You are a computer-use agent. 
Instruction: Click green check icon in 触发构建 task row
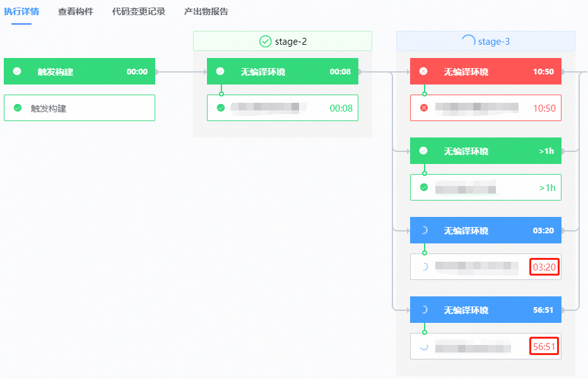point(18,108)
